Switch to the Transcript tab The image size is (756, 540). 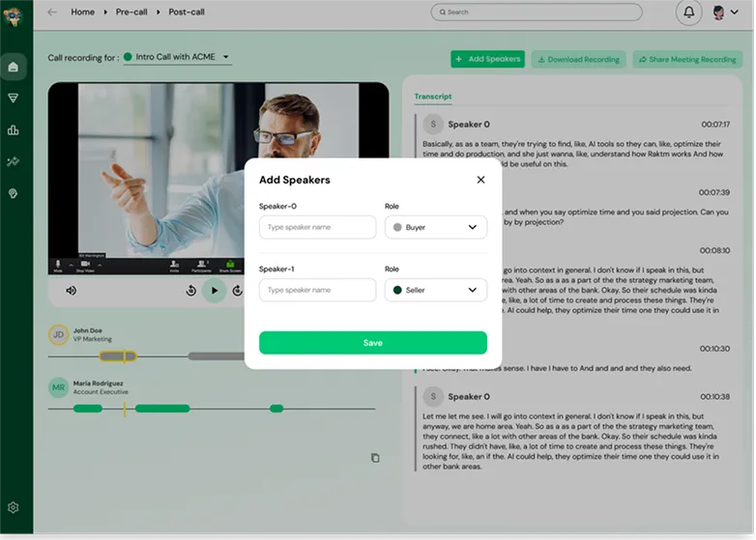click(x=433, y=97)
